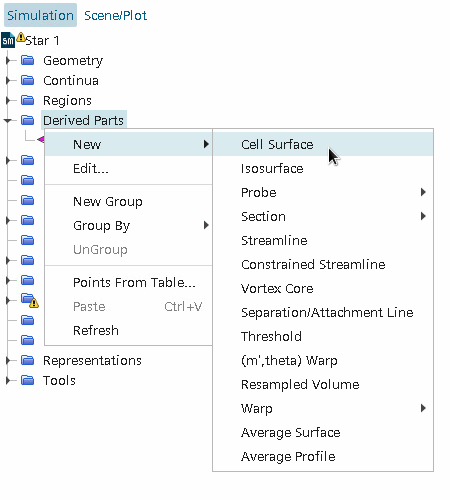Click the Geometry folder icon

point(27,60)
